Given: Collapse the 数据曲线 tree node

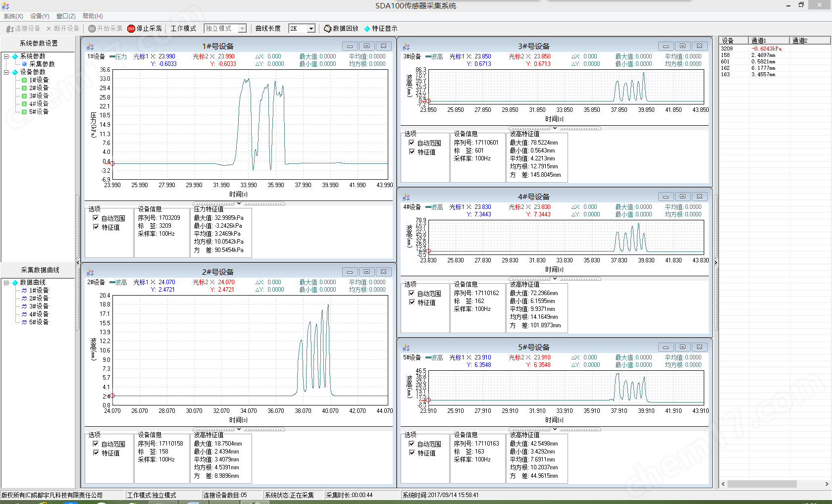Looking at the screenshot, I should coord(6,283).
